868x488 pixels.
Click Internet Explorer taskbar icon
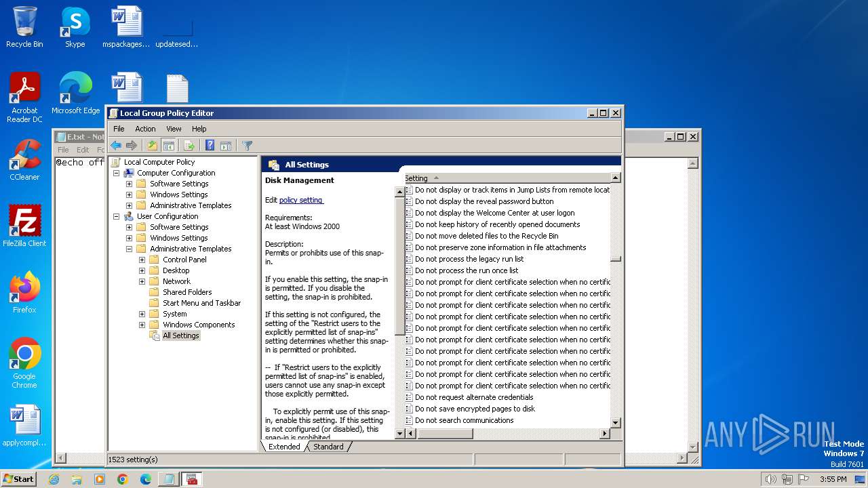click(x=54, y=479)
